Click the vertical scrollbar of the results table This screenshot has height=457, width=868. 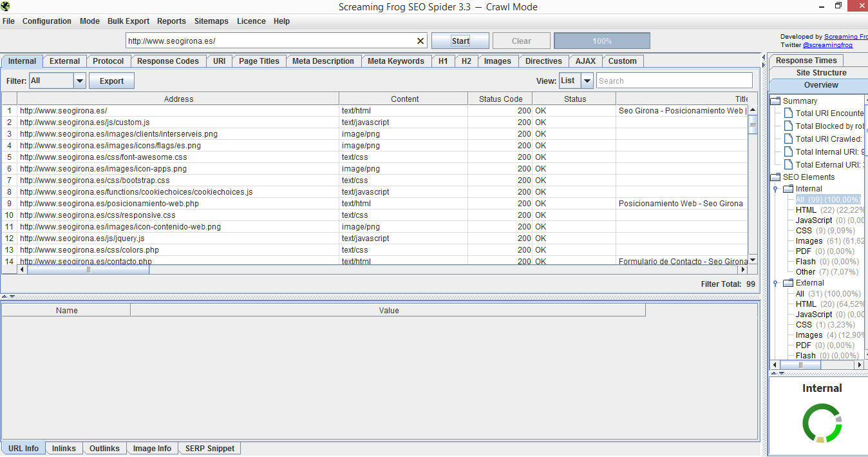point(753,185)
